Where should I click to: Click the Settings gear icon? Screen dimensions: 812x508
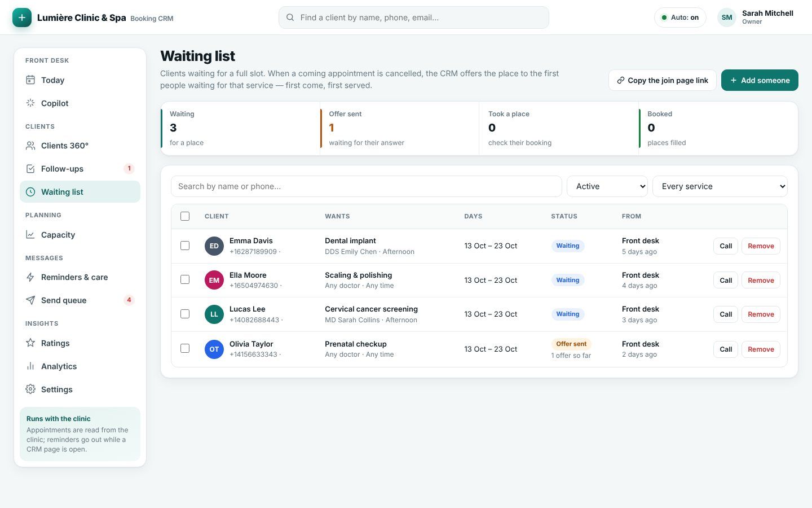pyautogui.click(x=30, y=389)
